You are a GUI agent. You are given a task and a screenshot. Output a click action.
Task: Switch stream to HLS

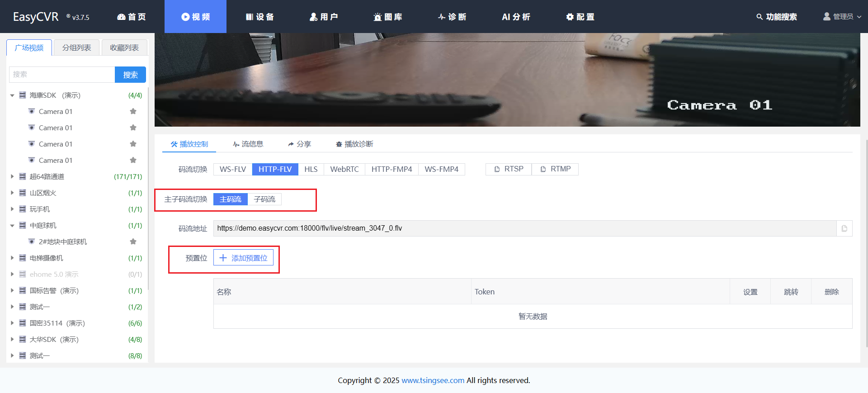pos(311,169)
